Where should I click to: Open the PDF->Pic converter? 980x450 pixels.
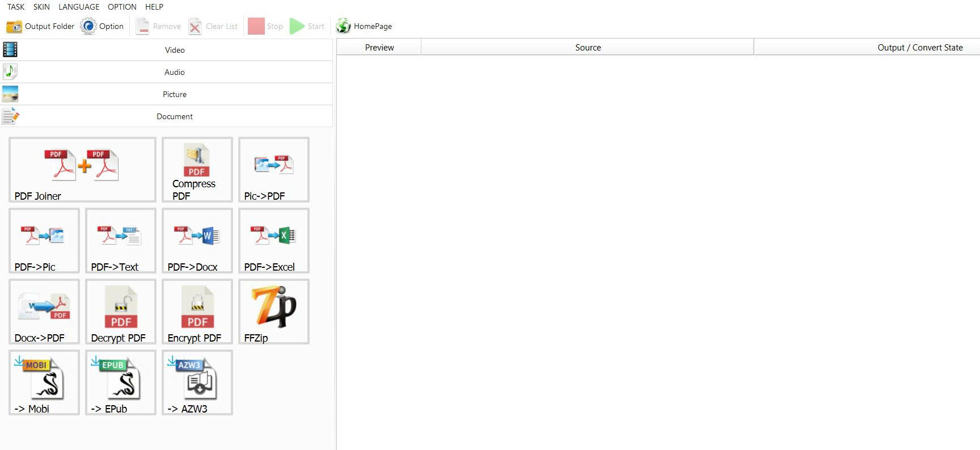[x=44, y=241]
